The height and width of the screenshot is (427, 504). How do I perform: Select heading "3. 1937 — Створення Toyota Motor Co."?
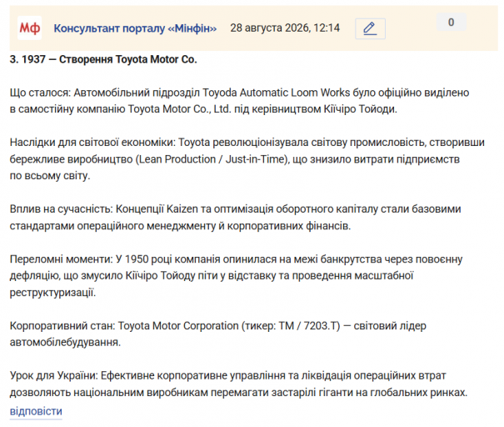pyautogui.click(x=103, y=59)
